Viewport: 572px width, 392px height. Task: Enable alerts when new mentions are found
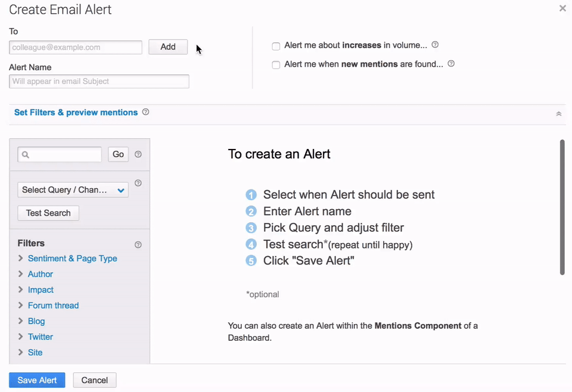[276, 64]
